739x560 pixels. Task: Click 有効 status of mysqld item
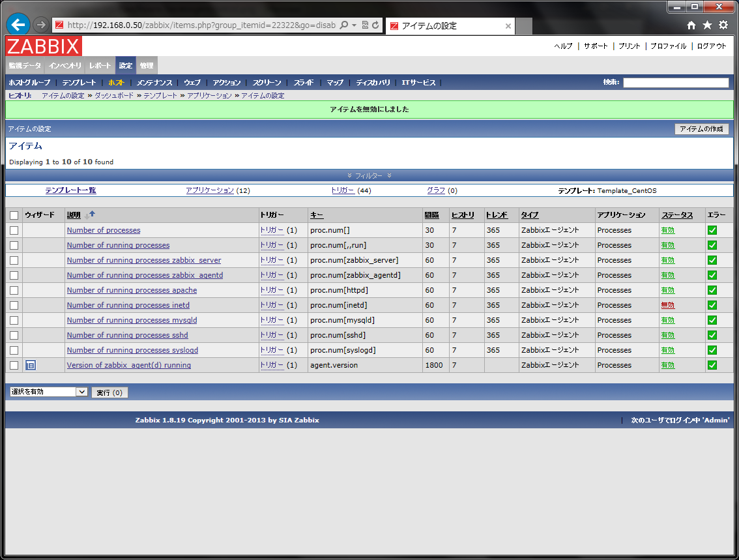pyautogui.click(x=668, y=320)
